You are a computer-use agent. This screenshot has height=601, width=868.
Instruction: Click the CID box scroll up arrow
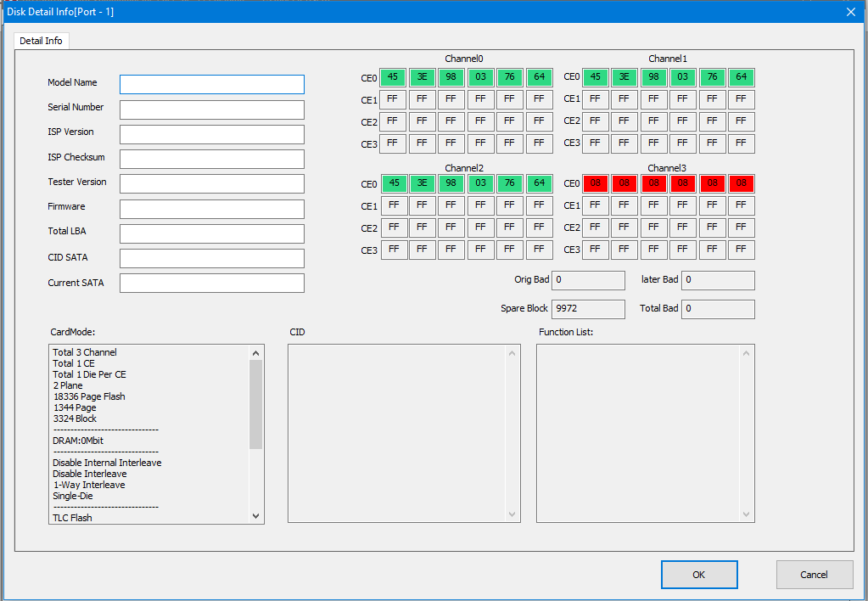512,353
